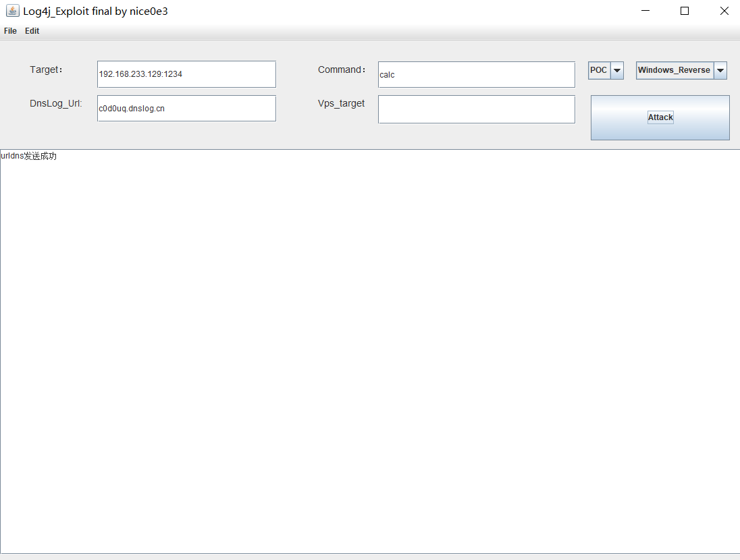
Task: Click the Command input field
Action: [x=477, y=74]
